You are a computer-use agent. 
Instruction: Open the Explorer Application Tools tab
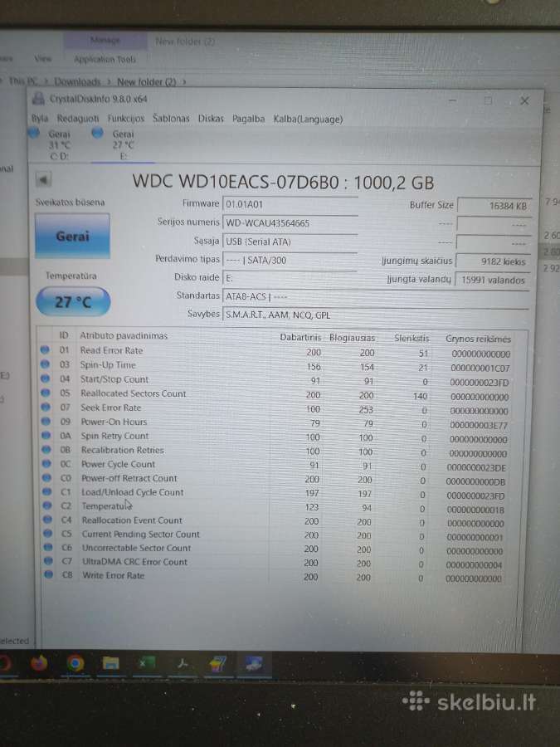pos(105,59)
